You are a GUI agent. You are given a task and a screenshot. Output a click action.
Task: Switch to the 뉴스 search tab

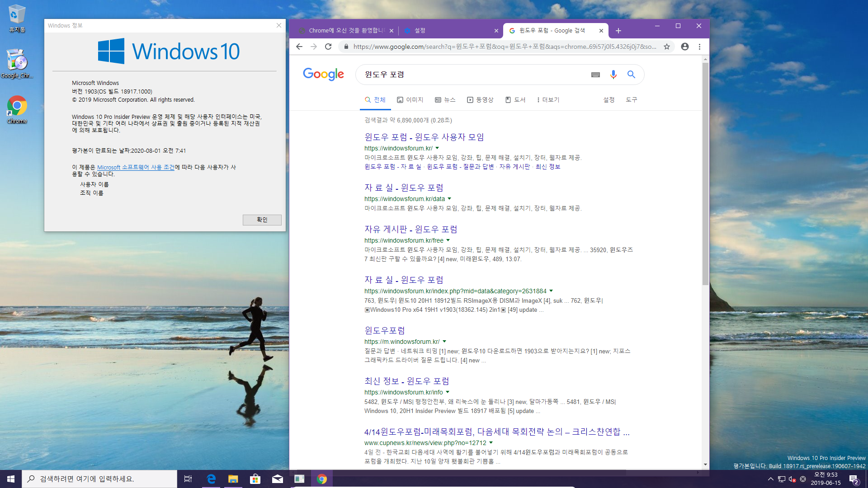click(445, 100)
